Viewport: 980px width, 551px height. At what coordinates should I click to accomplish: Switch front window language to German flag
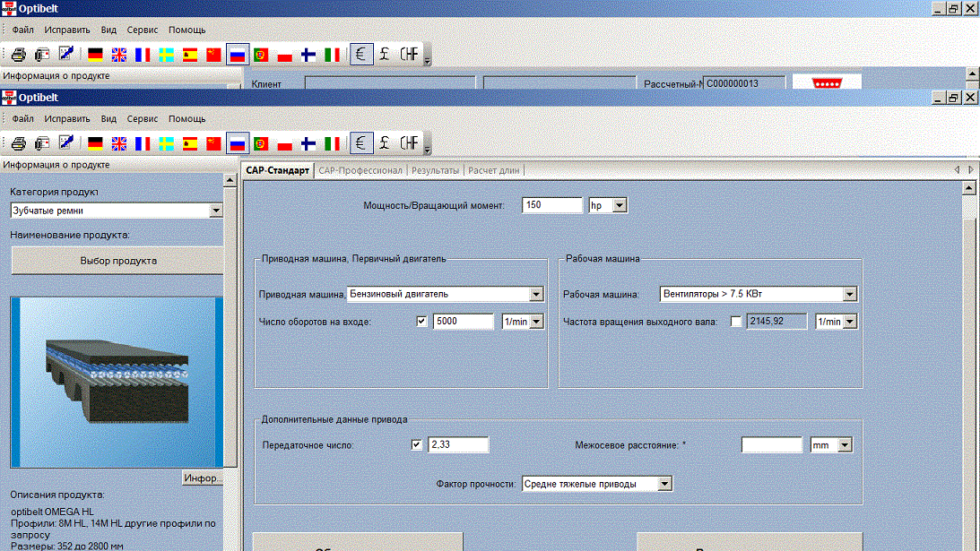(95, 143)
